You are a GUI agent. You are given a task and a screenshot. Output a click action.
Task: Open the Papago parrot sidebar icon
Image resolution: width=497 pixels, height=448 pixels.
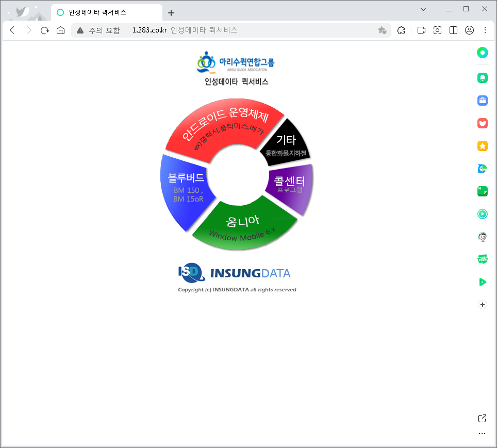point(483,169)
